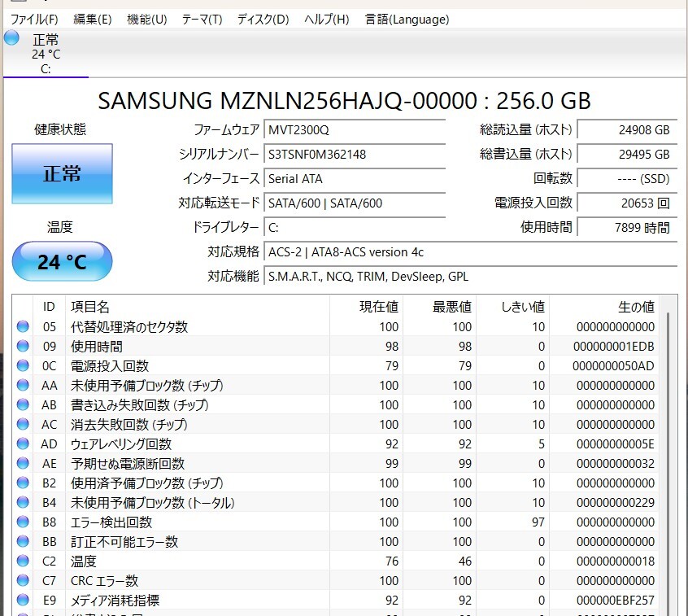Select 未使用予備ブロック数 (トータル) row name

pos(153,503)
